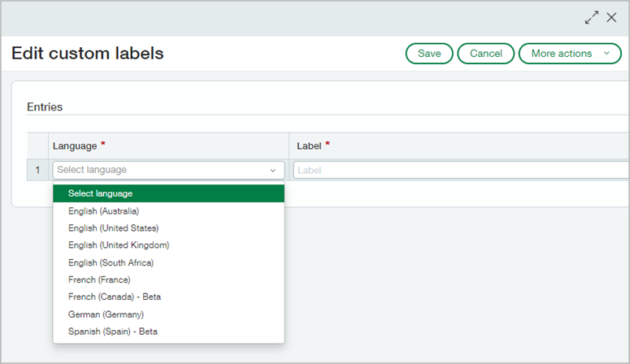This screenshot has width=630, height=364.
Task: Cancel editing custom labels
Action: coord(486,54)
